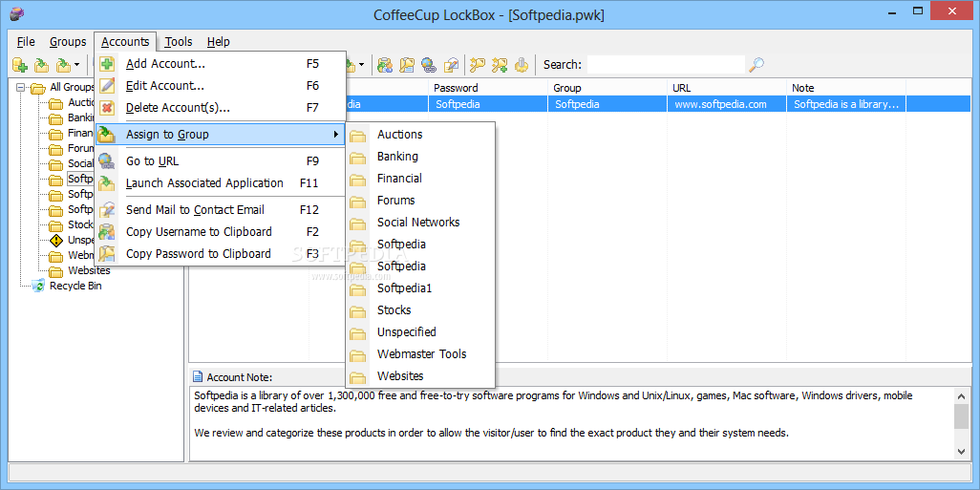Select All Groups in the tree
Screen dimensions: 980x490
pyautogui.click(x=72, y=88)
